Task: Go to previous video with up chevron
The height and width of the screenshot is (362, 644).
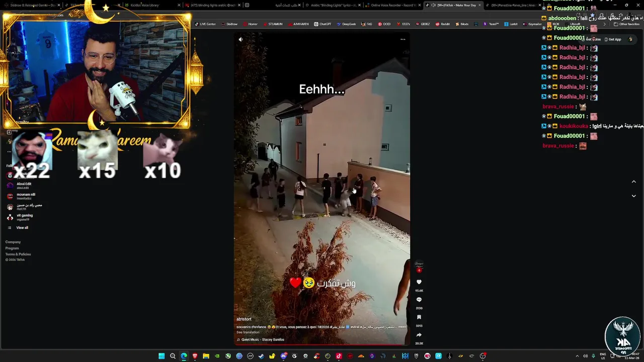Action: click(x=633, y=182)
